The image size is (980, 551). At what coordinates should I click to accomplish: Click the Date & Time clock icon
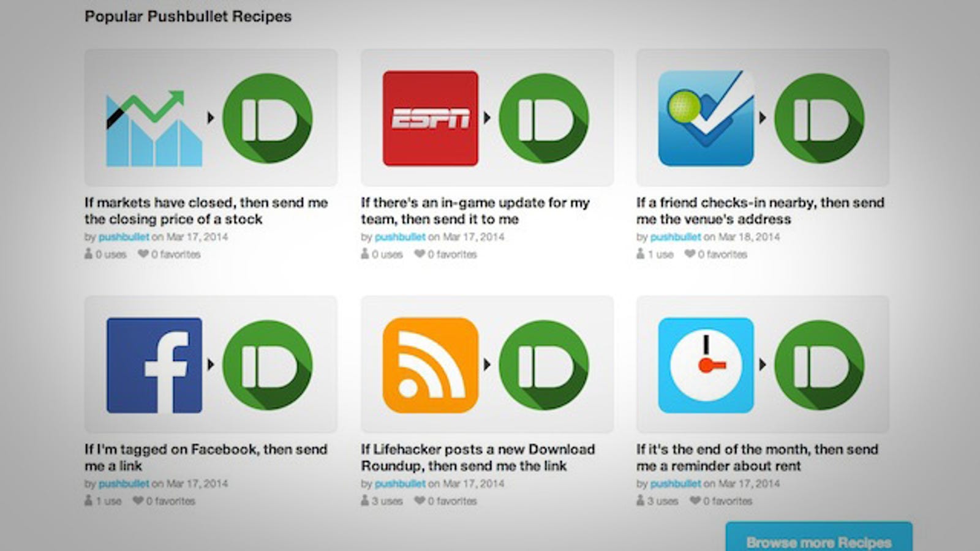tap(706, 365)
